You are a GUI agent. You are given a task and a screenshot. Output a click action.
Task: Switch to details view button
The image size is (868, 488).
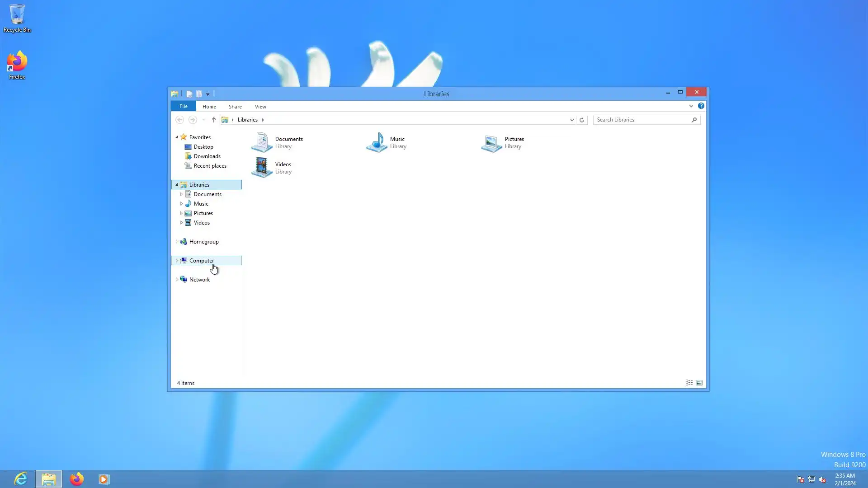pos(689,383)
